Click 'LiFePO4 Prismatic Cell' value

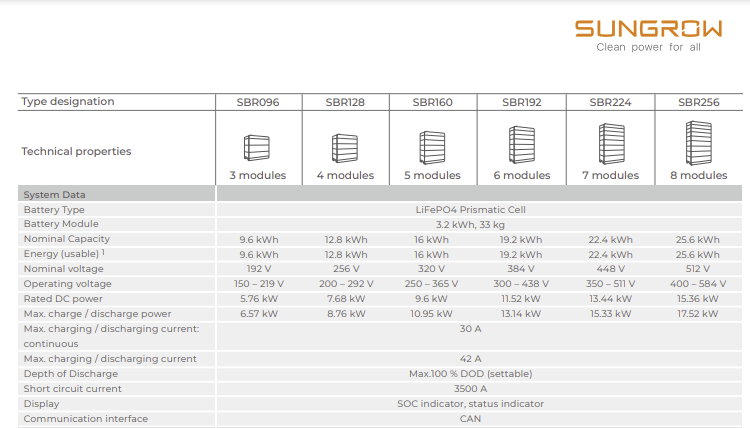[x=470, y=209]
